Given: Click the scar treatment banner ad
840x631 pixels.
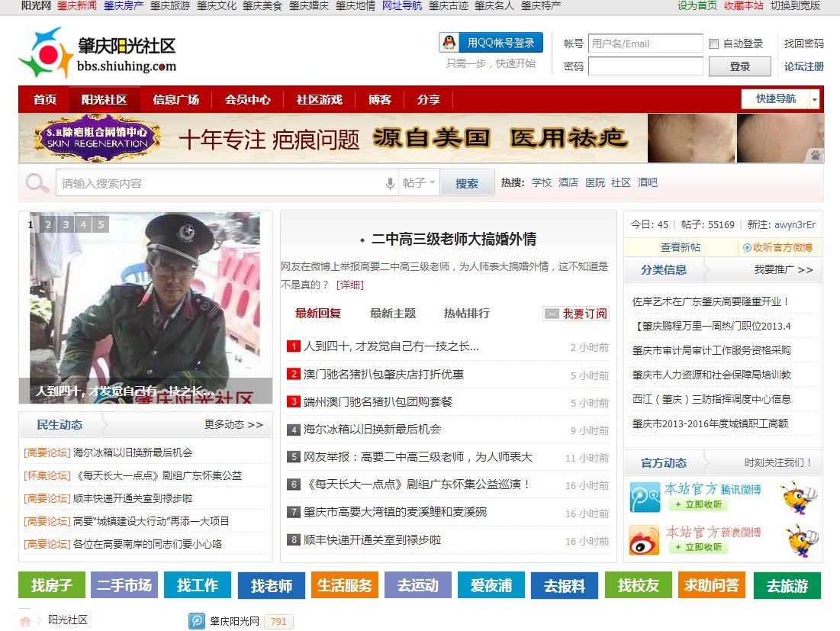Looking at the screenshot, I should (421, 138).
